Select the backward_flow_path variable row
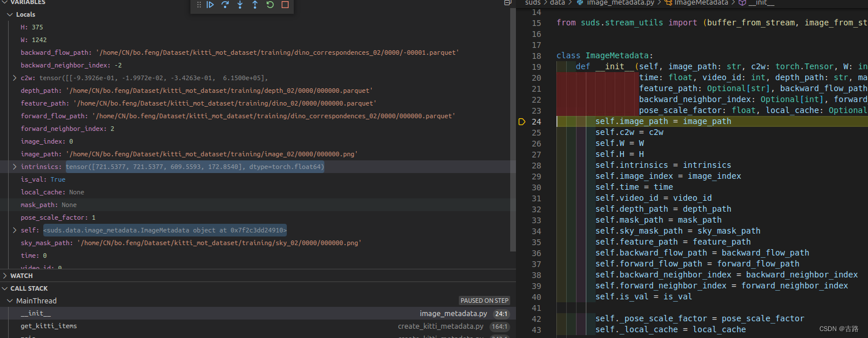The image size is (868, 338). (255, 52)
